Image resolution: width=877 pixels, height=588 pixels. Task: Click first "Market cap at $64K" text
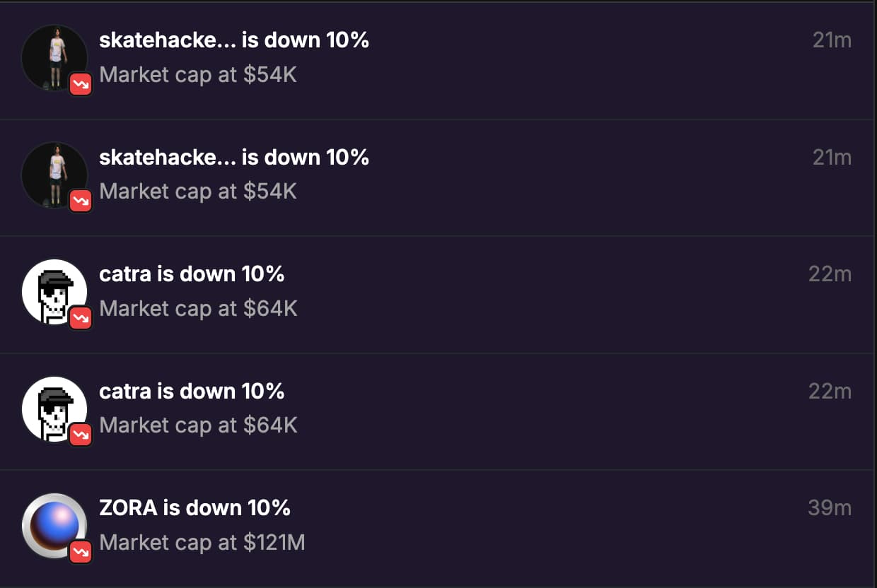198,309
